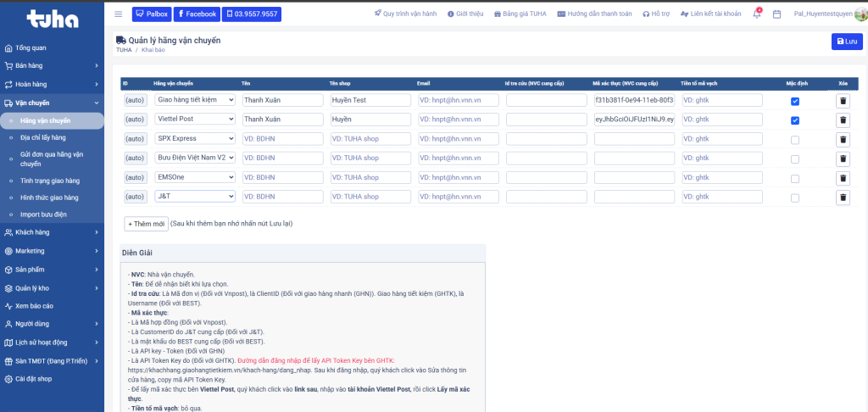This screenshot has width=868, height=412.
Task: Open the notifications bell icon
Action: (756, 14)
